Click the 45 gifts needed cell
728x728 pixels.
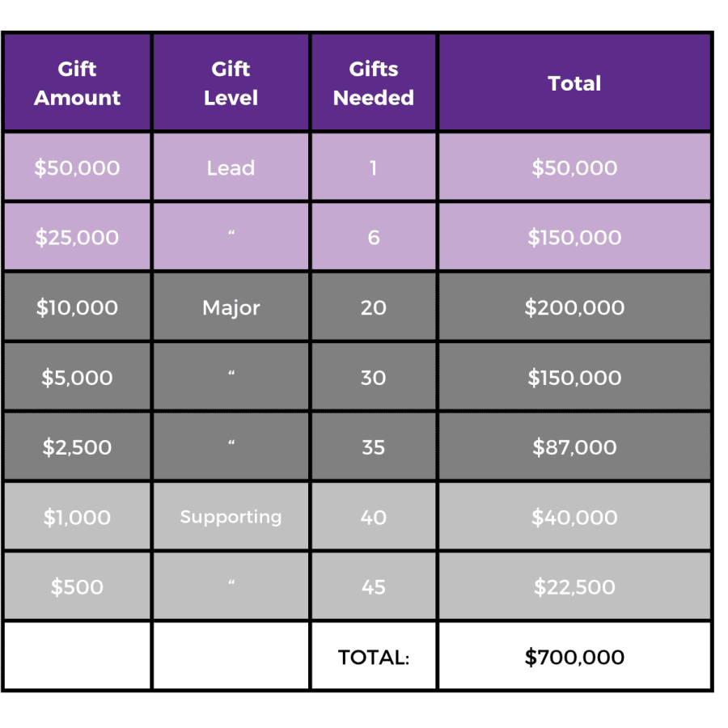coord(373,586)
